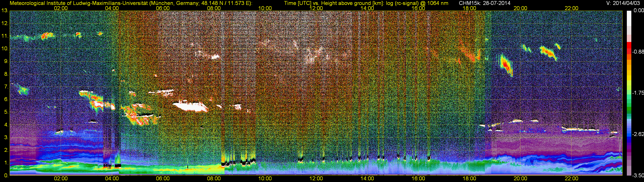Click the 22:00 label on the top time axis

[x=571, y=8]
